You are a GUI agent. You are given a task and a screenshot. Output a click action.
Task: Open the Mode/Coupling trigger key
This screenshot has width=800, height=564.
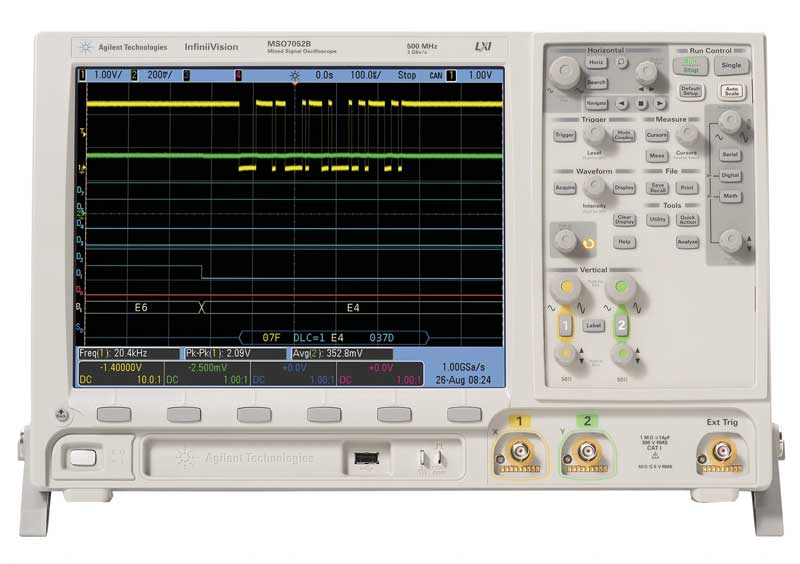(623, 136)
